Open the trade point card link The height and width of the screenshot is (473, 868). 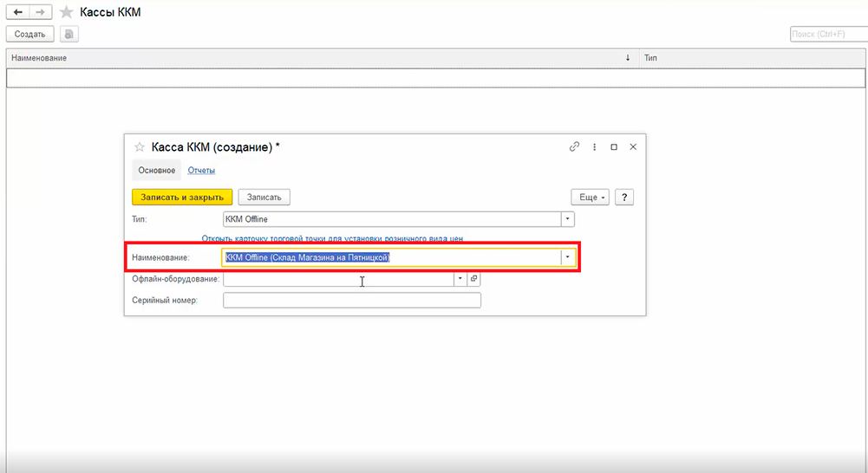(333, 238)
